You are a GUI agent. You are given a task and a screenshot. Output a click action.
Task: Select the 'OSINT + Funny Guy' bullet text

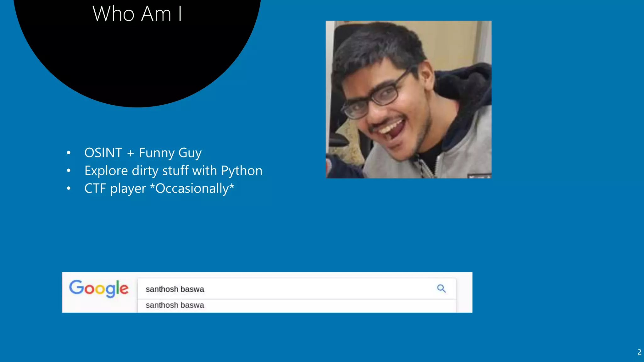click(143, 153)
